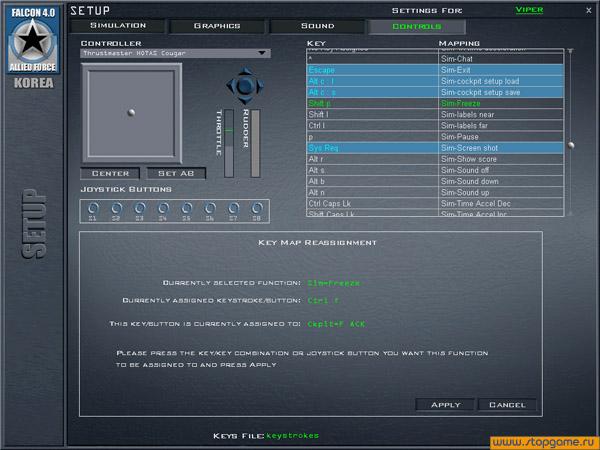The height and width of the screenshot is (450, 600).
Task: Apply the key map reassignment
Action: coord(445,405)
